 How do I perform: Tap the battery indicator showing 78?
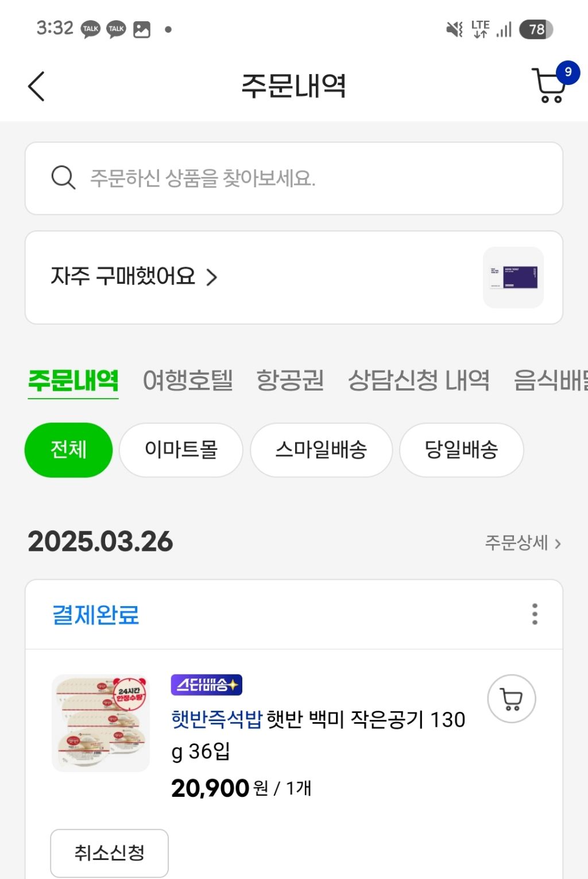click(536, 29)
